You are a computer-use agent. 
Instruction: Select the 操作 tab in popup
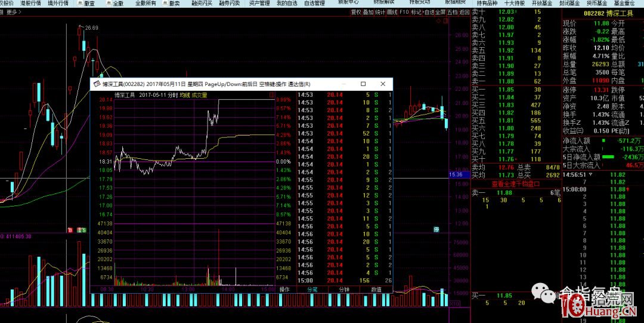pyautogui.click(x=284, y=289)
